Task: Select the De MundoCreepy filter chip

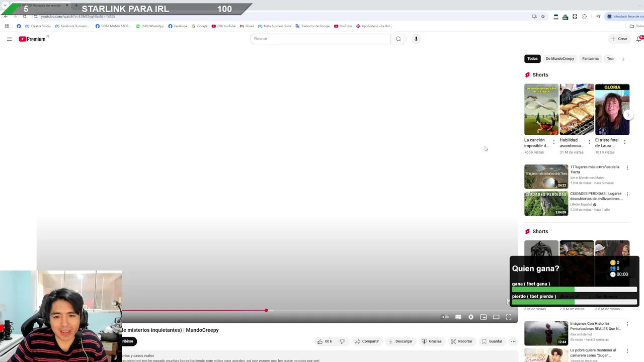Action: click(x=560, y=59)
